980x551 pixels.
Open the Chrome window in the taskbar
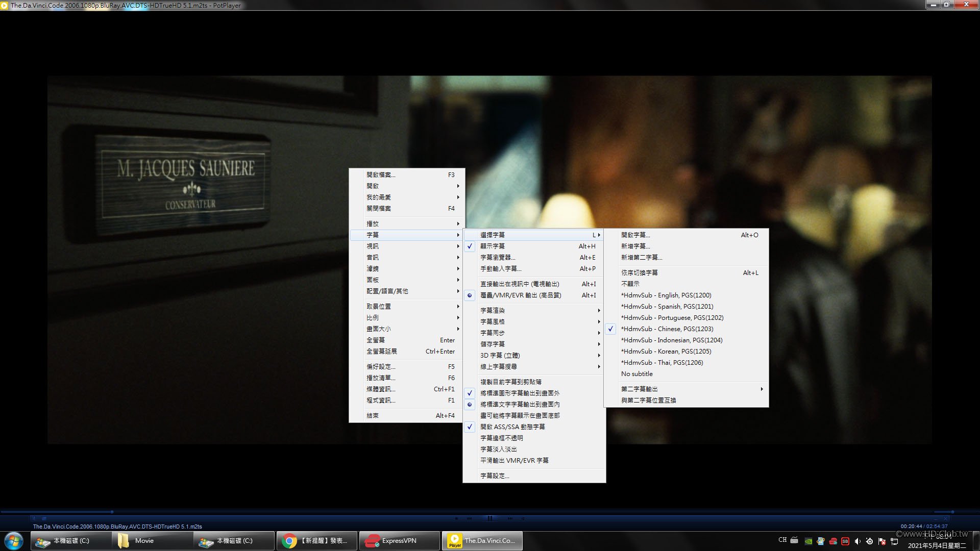click(317, 541)
